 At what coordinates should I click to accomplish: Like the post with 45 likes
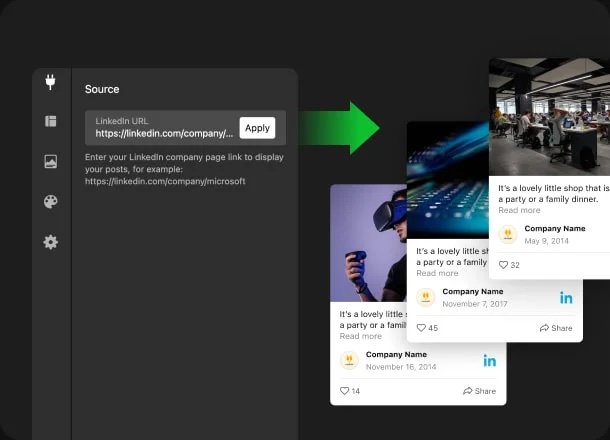coord(421,328)
